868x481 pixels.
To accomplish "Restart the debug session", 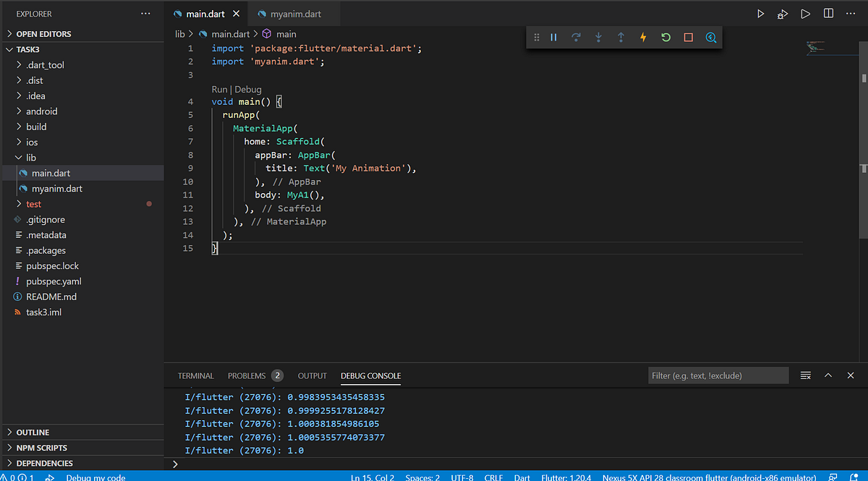I will (665, 38).
